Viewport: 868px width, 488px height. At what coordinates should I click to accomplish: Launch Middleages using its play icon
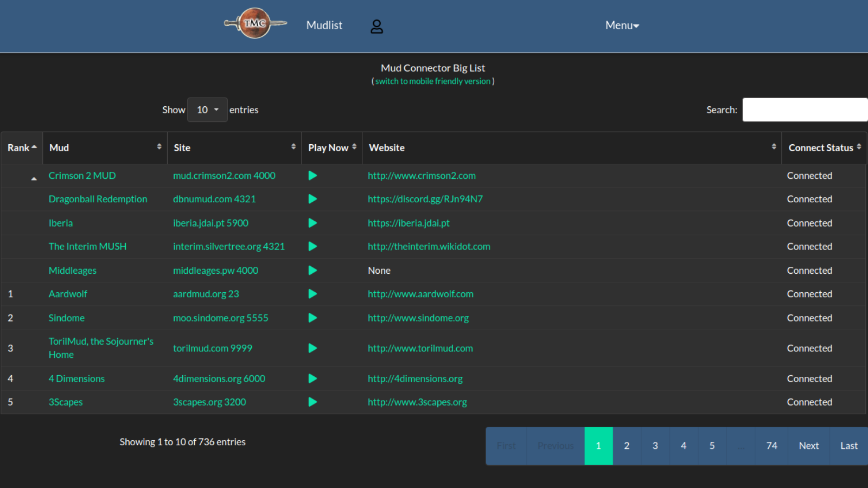312,270
